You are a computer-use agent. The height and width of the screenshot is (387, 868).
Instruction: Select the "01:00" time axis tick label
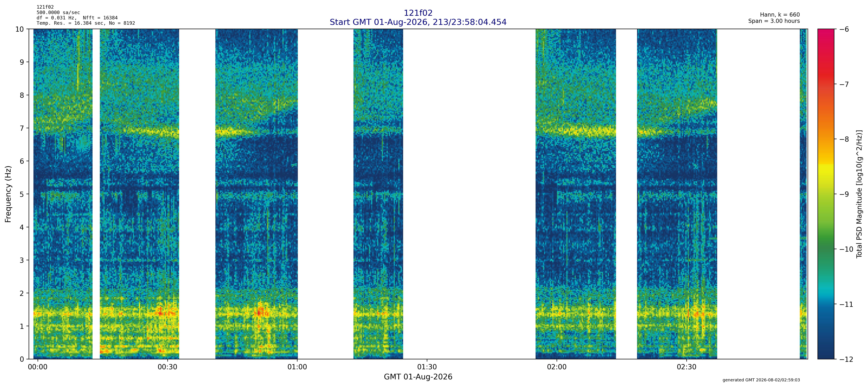click(x=297, y=367)
